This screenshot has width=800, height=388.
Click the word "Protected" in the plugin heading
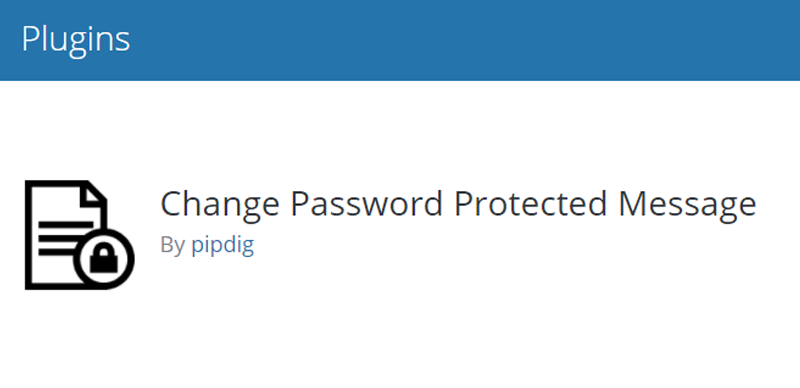coord(531,203)
